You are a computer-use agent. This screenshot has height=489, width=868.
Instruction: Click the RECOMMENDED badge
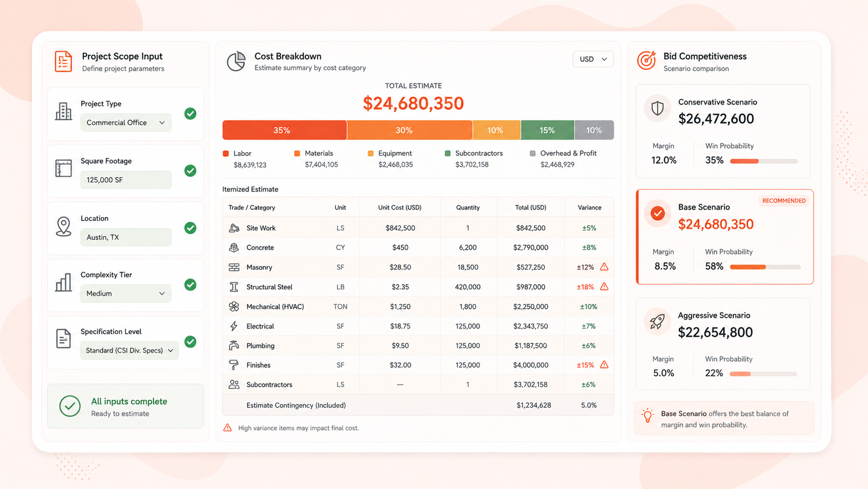click(x=784, y=201)
